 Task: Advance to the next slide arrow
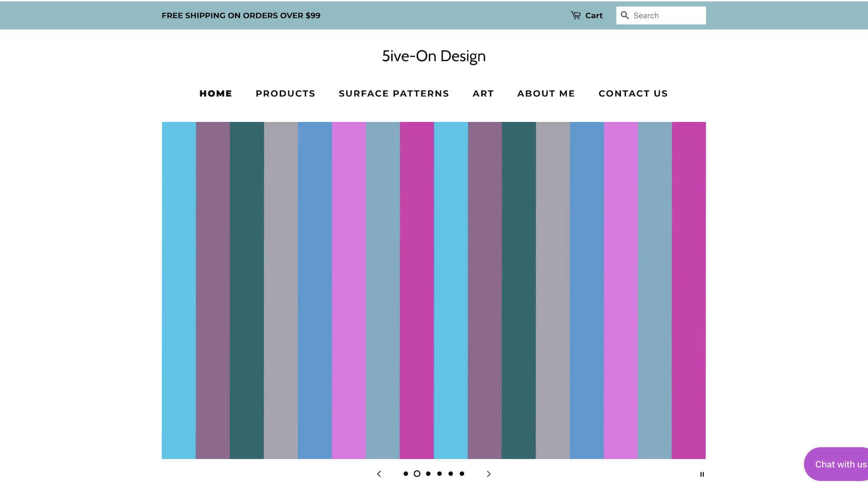coord(488,474)
